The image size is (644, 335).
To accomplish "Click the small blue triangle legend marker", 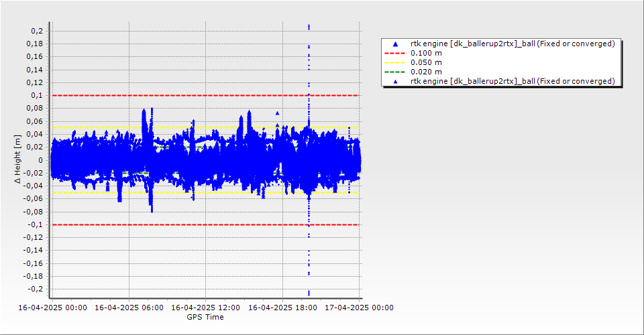I will click(395, 82).
